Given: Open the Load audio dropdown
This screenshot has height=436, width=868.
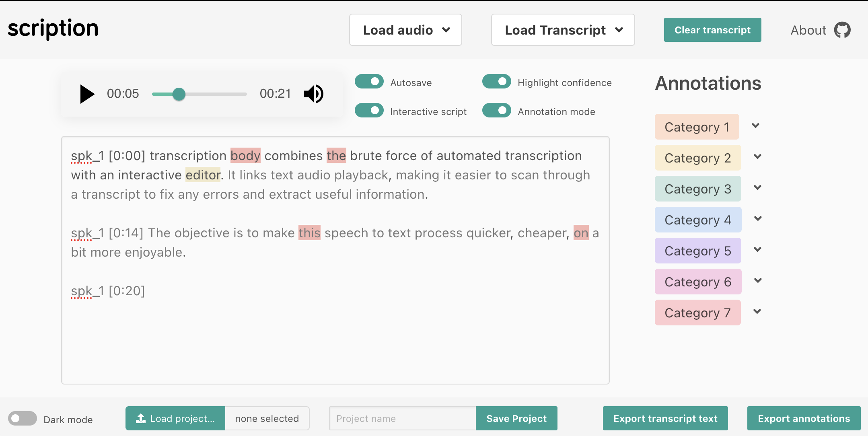Looking at the screenshot, I should pyautogui.click(x=405, y=30).
